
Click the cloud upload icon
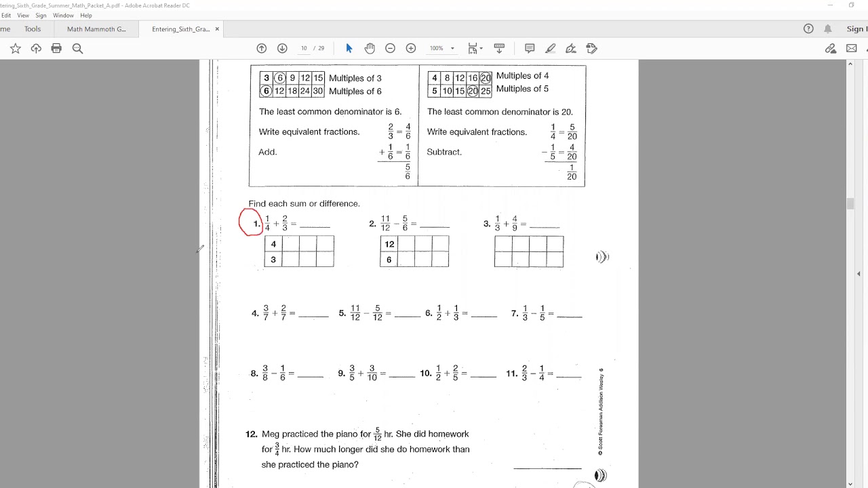pyautogui.click(x=36, y=48)
